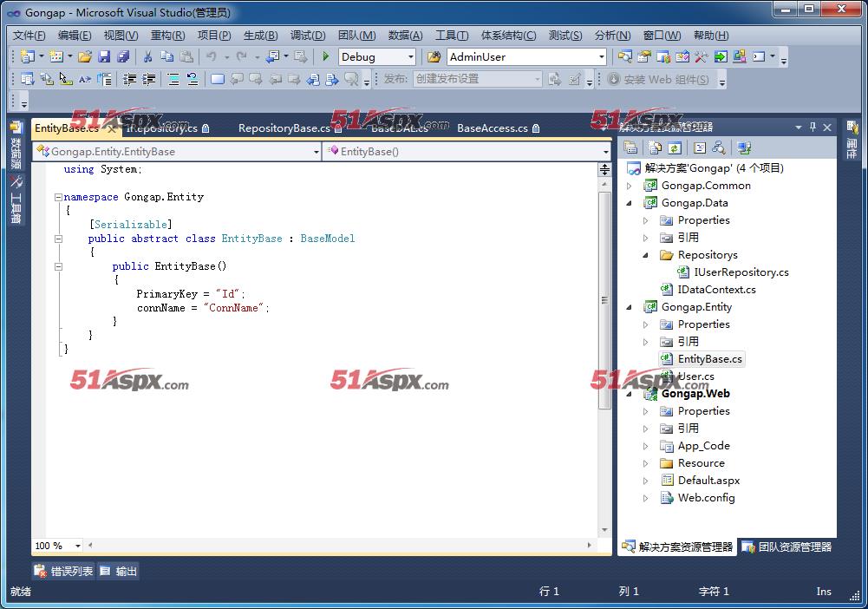
Task: Click the Uncomment Selected Lines icon
Action: 193,79
